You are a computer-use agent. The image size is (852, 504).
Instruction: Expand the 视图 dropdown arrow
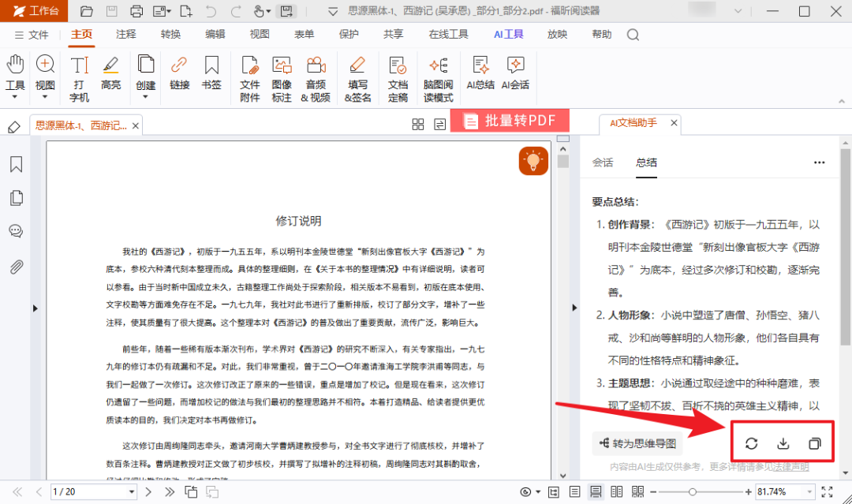point(45,97)
